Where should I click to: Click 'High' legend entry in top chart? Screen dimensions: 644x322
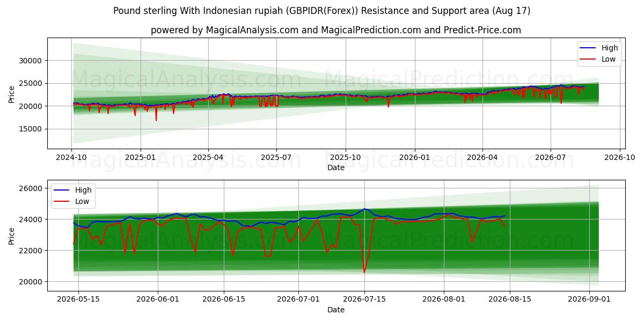coord(610,48)
